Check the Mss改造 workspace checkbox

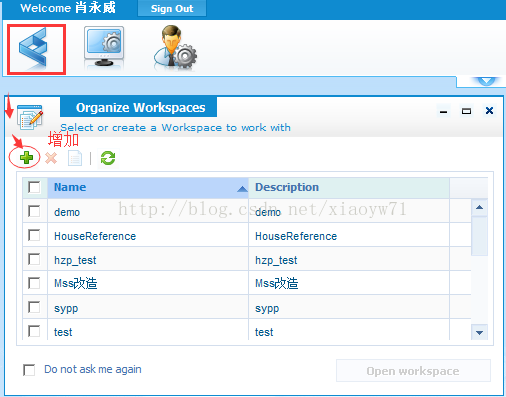point(34,283)
